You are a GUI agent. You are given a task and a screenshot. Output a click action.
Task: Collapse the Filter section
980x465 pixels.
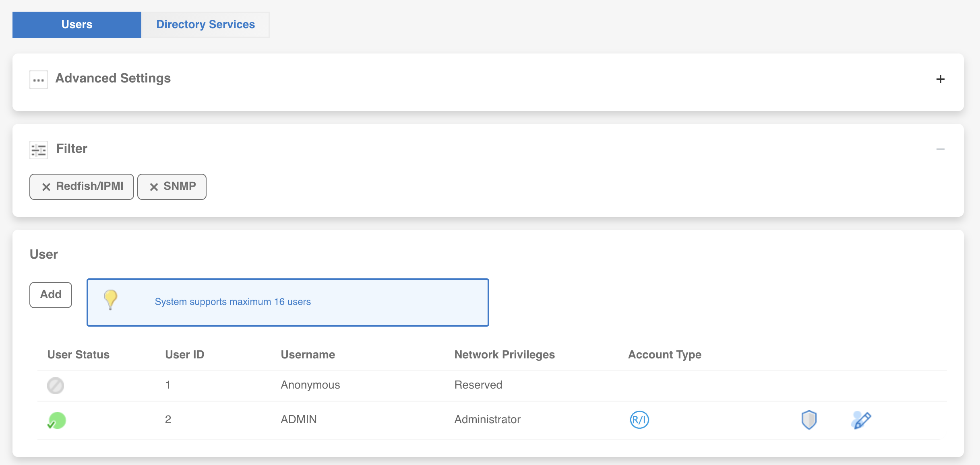pos(941,149)
